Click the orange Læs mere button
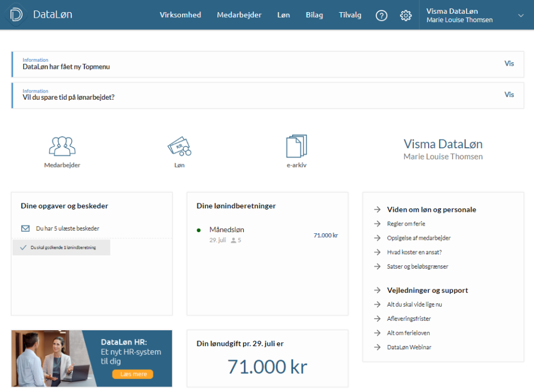534x392 pixels. click(x=133, y=374)
